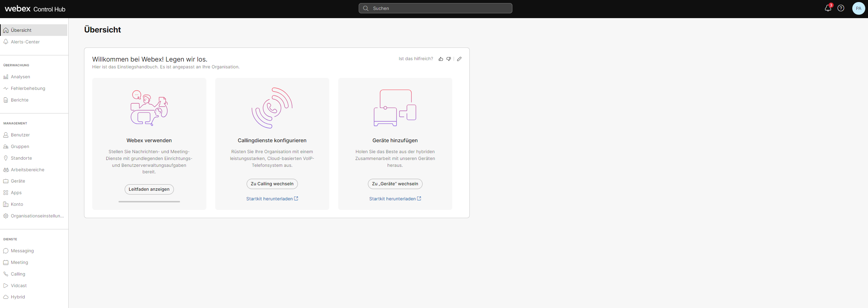Click the Berichte document icon
This screenshot has width=868, height=308.
6,100
